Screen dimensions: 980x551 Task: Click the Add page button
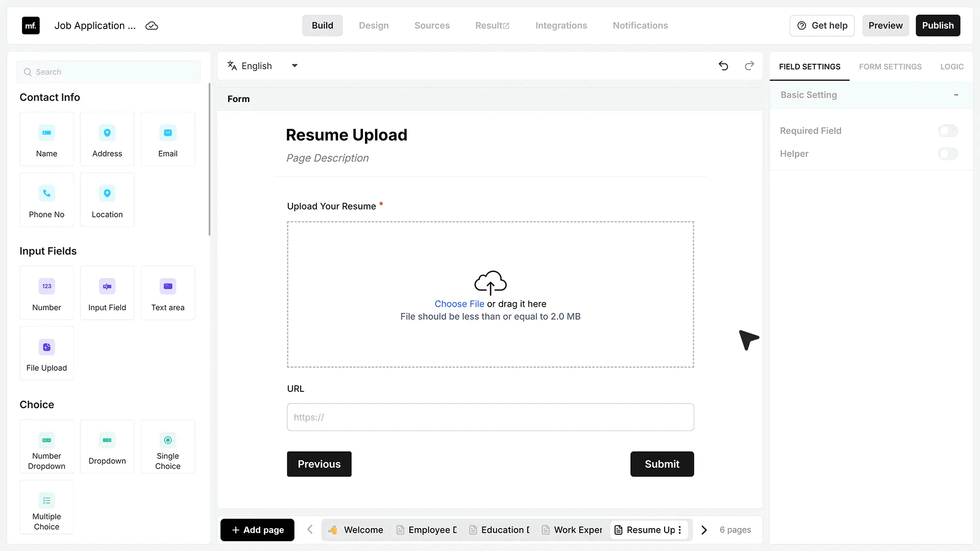(257, 530)
